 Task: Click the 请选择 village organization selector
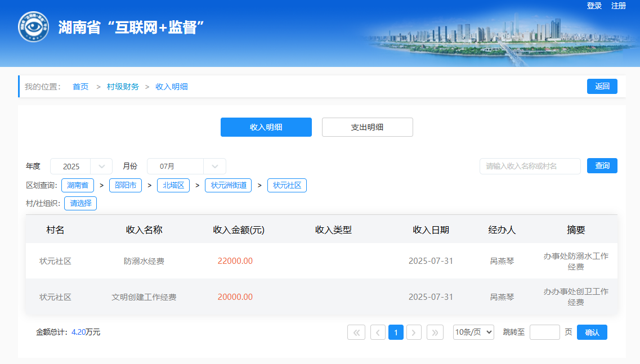[x=80, y=203]
